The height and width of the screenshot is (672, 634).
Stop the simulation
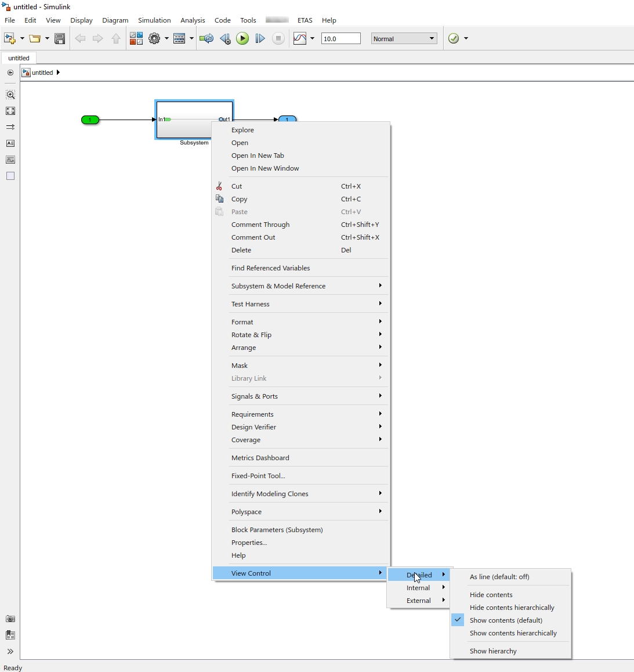tap(278, 38)
